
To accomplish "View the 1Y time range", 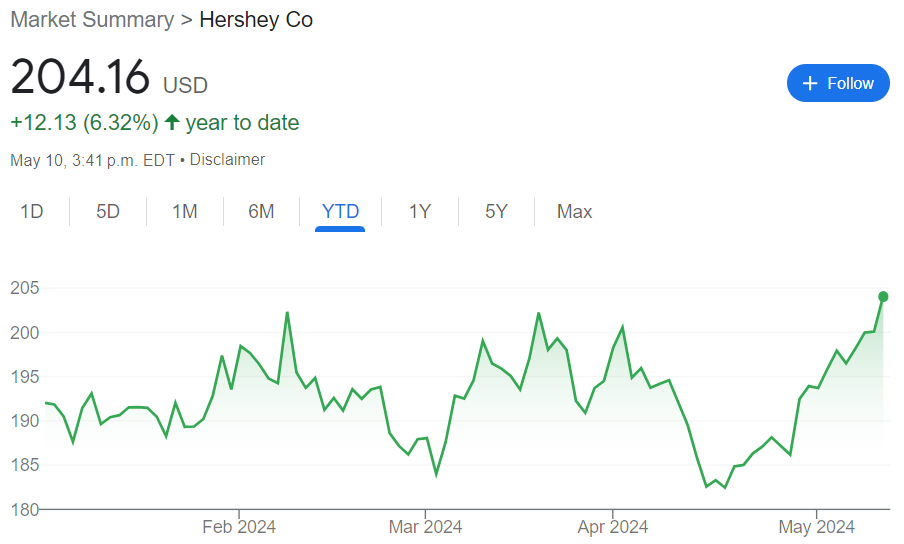I will click(x=420, y=211).
